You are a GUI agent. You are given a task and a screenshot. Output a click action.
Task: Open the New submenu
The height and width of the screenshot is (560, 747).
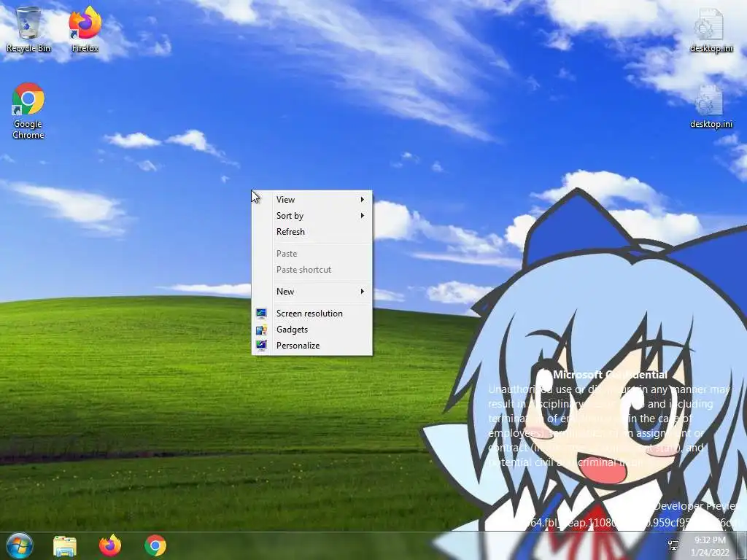coord(312,292)
